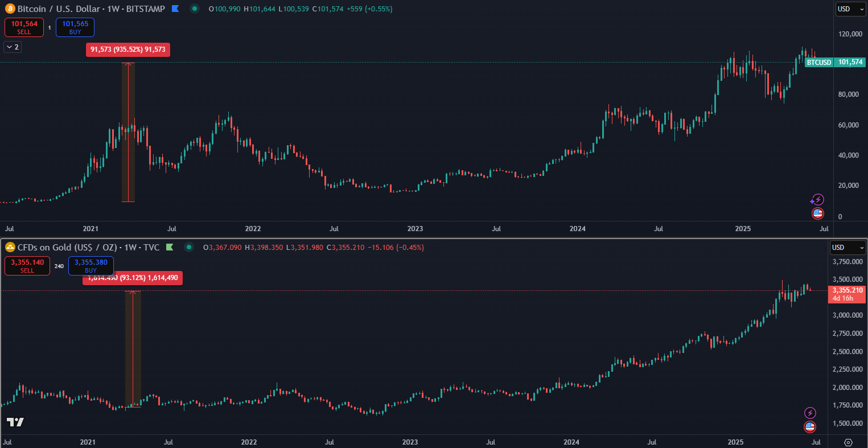Expand the collapsed indicators legend showing 2
Image resolution: width=868 pixels, height=448 pixels.
(x=12, y=47)
